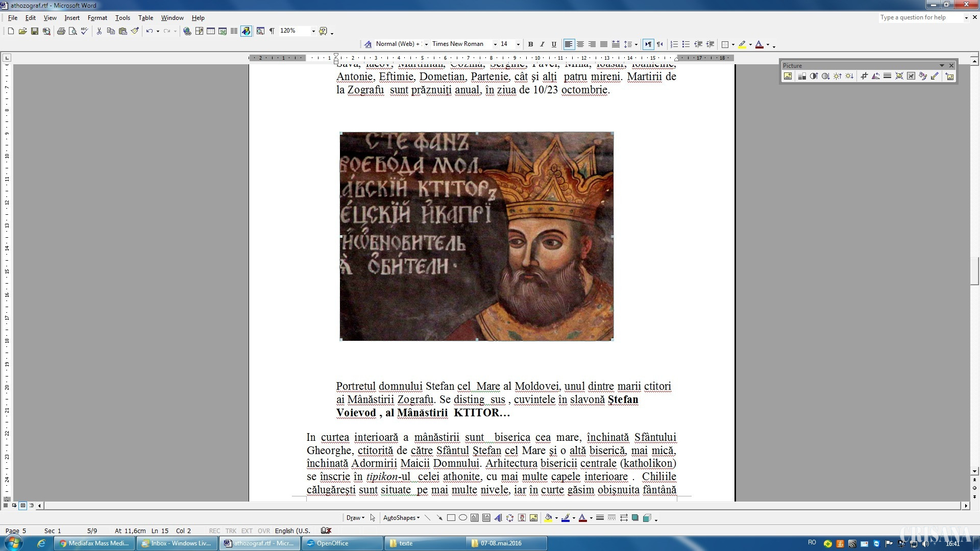Screen dimensions: 980x551
Task: Click the yellow Highlight color button
Action: 742,44
